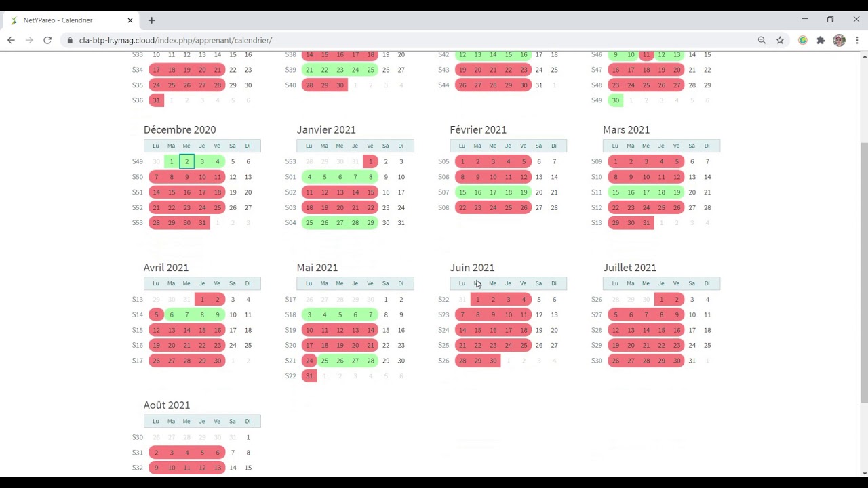Select day 27 in Janvier 2021
The image size is (868, 488).
click(340, 223)
